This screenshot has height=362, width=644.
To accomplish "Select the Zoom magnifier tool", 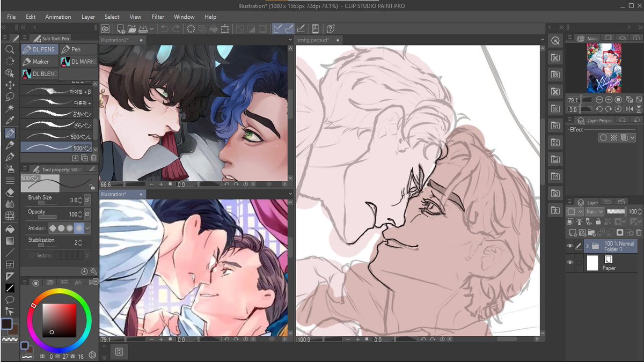I will pyautogui.click(x=10, y=49).
